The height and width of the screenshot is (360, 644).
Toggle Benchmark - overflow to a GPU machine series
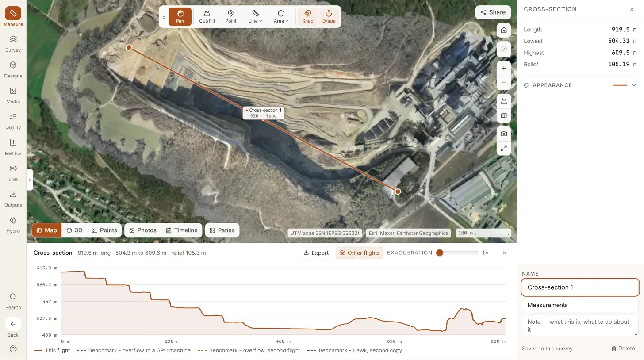pyautogui.click(x=134, y=350)
